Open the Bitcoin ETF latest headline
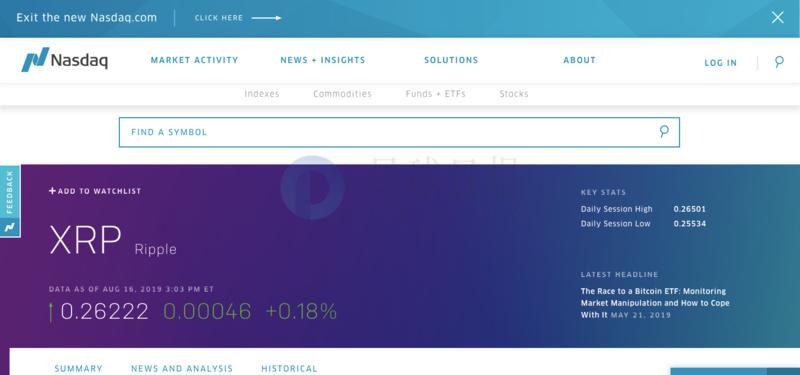The width and height of the screenshot is (800, 375). (655, 303)
